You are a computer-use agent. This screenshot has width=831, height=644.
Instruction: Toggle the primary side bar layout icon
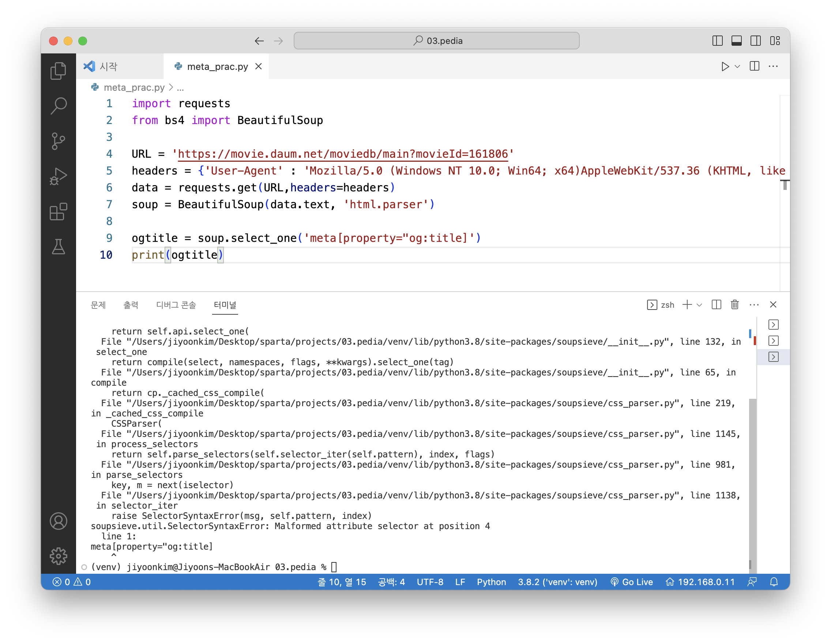tap(717, 41)
